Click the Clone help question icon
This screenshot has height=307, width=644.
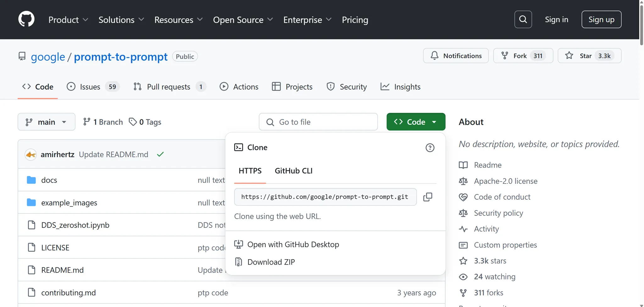430,148
